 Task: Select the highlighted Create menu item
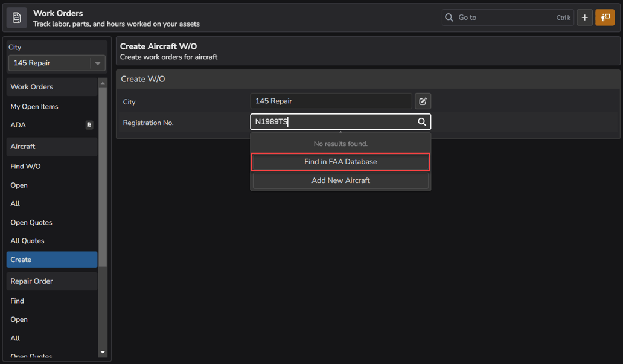point(52,260)
